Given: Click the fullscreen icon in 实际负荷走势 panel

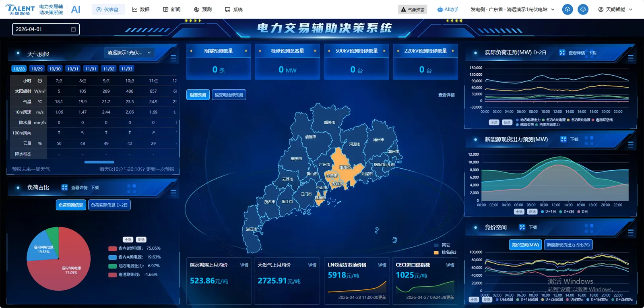Looking at the screenshot, I should click(562, 53).
